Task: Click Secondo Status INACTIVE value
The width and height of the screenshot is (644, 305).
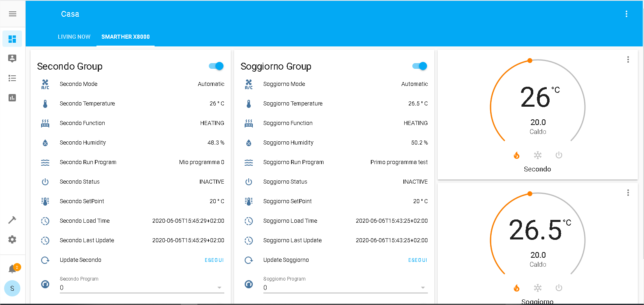Action: tap(212, 182)
